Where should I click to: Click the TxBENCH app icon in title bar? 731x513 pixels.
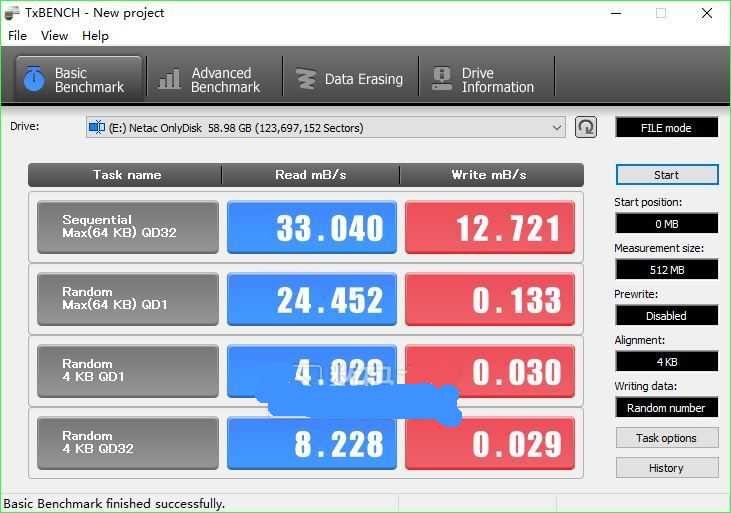coord(12,13)
